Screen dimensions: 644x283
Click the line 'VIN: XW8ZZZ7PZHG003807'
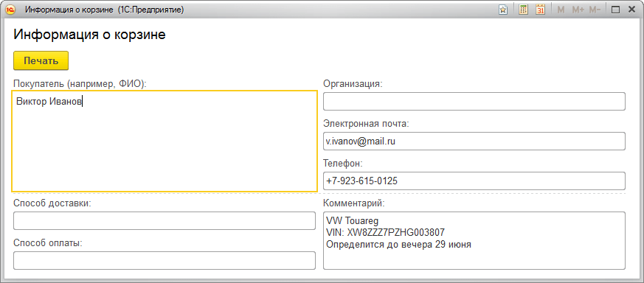[385, 233]
